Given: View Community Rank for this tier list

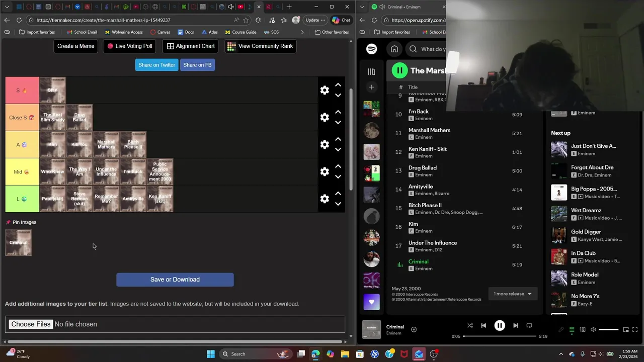Looking at the screenshot, I should (260, 46).
